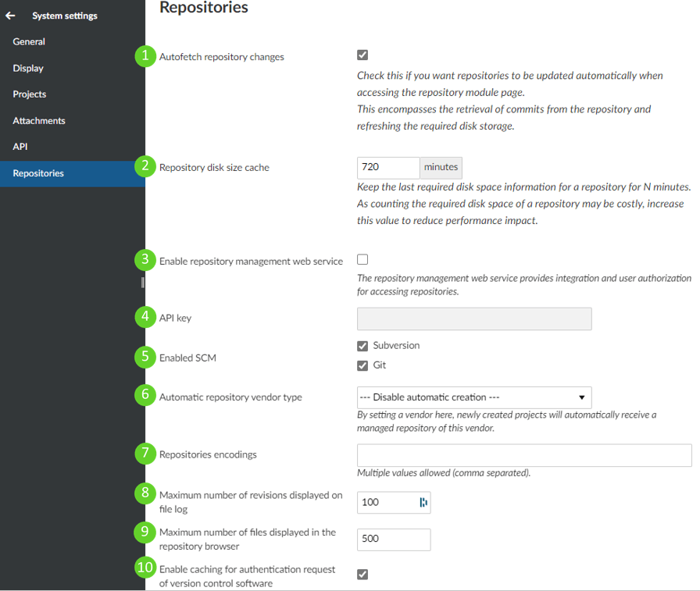Click the back arrow beside System settings
This screenshot has height=591, width=700.
click(11, 16)
